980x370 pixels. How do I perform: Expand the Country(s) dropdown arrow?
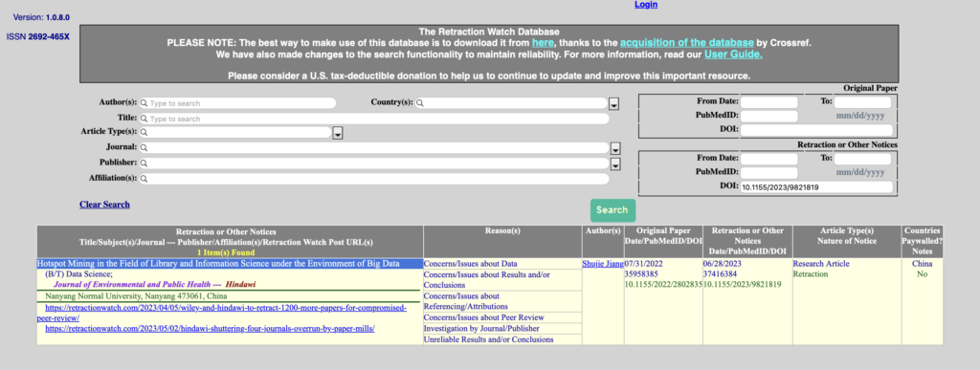614,103
